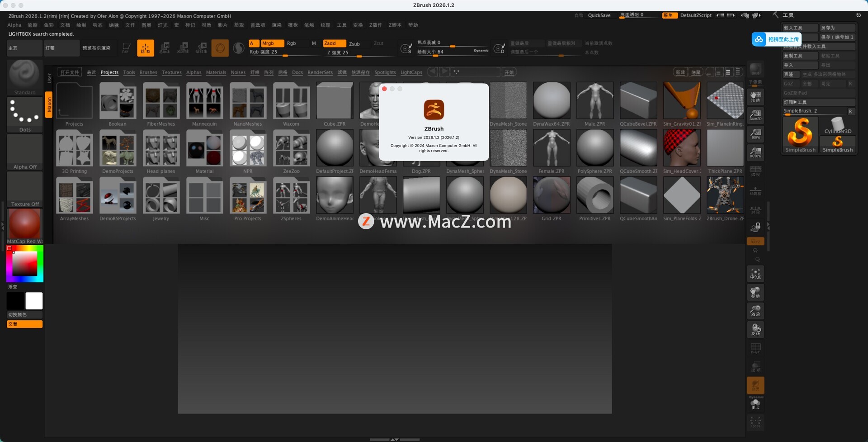868x442 pixels.
Task: Open the Alpha menu in menu bar
Action: point(14,25)
